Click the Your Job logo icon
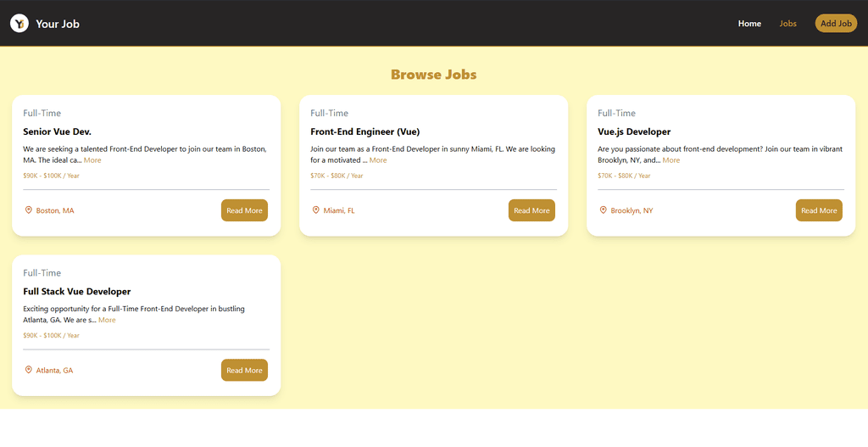This screenshot has height=447, width=868. tap(19, 23)
